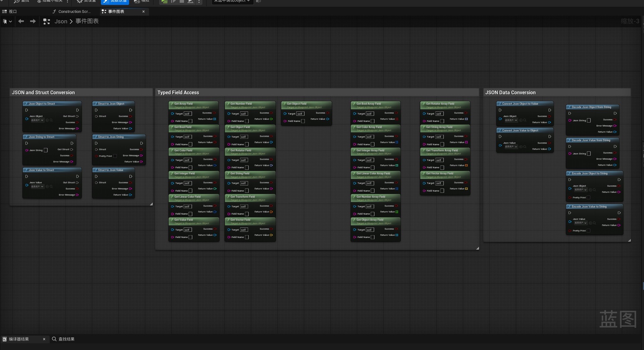Viewport: 644px width, 350px height.
Task: Select the 事件图表 tab
Action: 116,11
